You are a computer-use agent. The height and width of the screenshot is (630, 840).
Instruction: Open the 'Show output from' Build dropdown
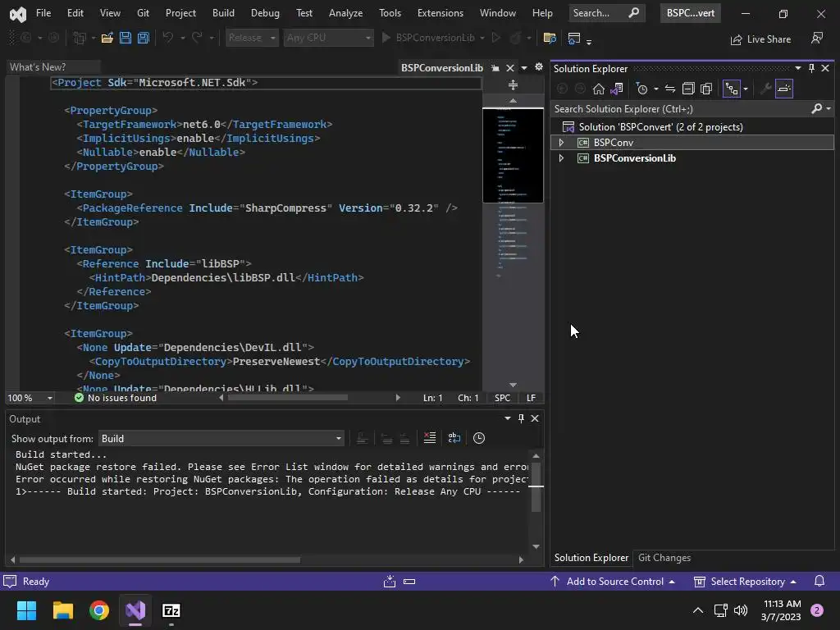pyautogui.click(x=221, y=438)
